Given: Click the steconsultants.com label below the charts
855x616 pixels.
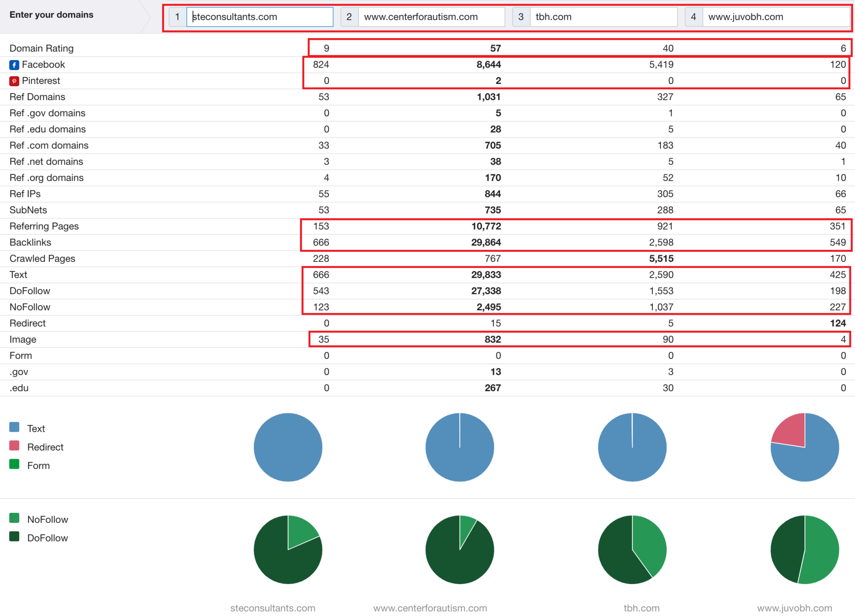Looking at the screenshot, I should click(x=273, y=608).
